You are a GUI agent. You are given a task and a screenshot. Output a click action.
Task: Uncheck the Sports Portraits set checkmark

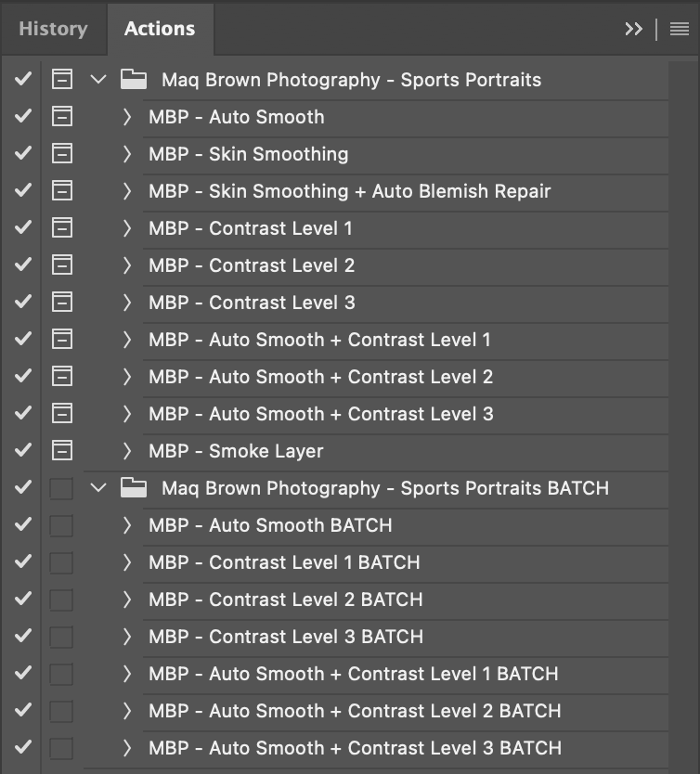click(x=22, y=79)
